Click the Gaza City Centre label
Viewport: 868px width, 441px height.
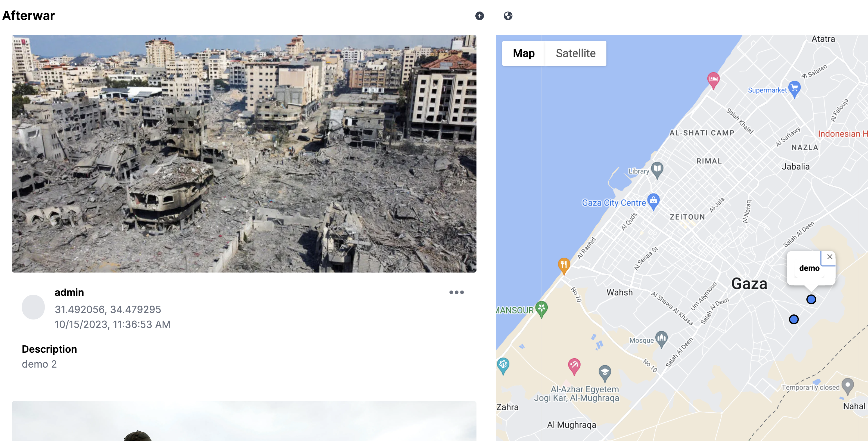click(614, 202)
